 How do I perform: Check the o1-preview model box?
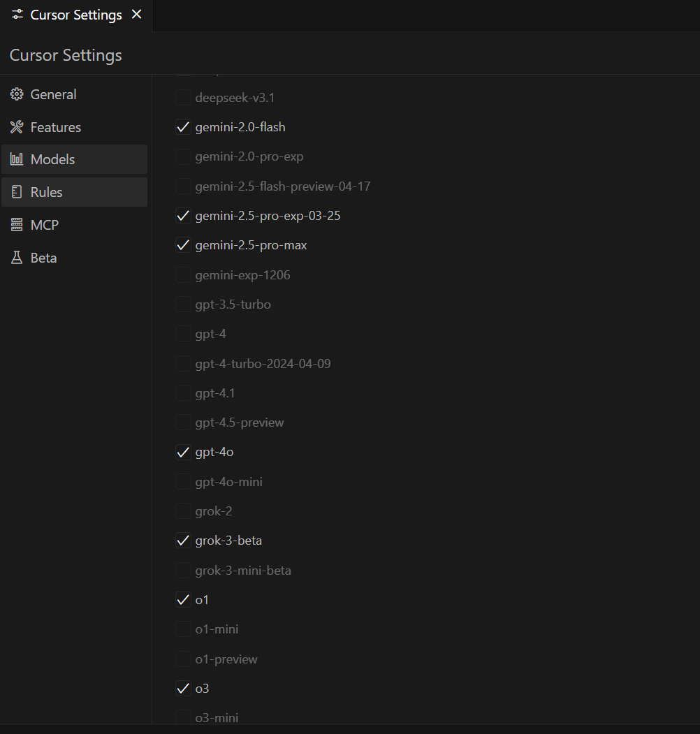[x=183, y=659]
